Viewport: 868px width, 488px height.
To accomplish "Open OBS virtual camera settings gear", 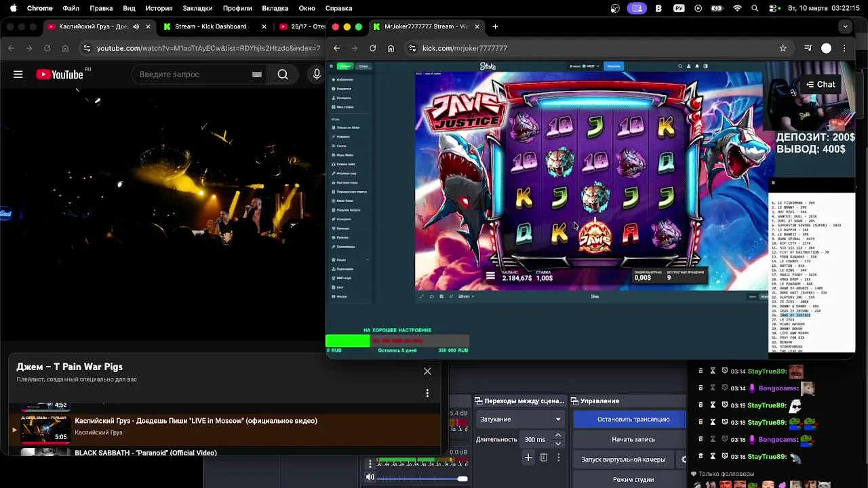I will 684,460.
